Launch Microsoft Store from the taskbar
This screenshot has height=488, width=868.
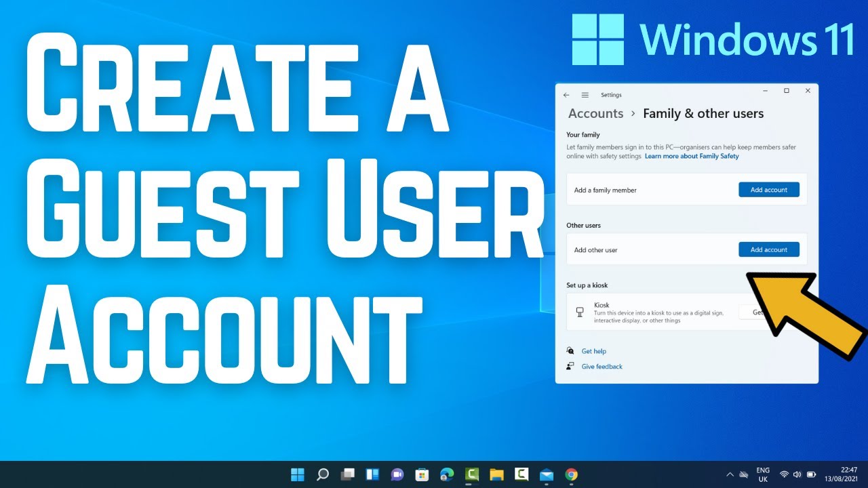pos(422,474)
